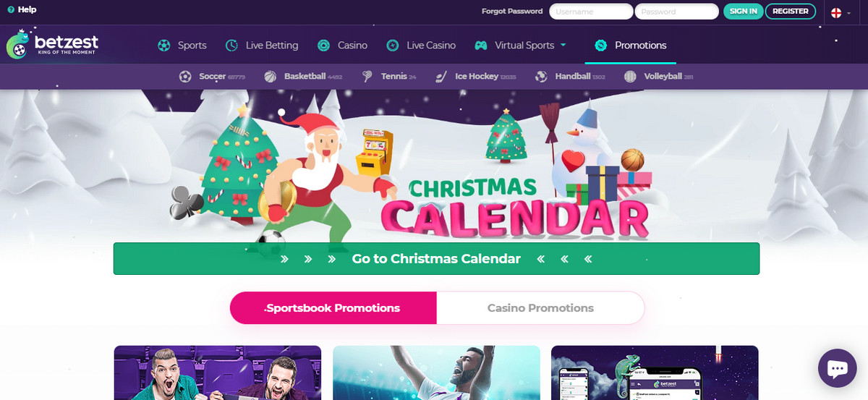Open the live chat bubble icon
This screenshot has height=400, width=868.
[837, 370]
